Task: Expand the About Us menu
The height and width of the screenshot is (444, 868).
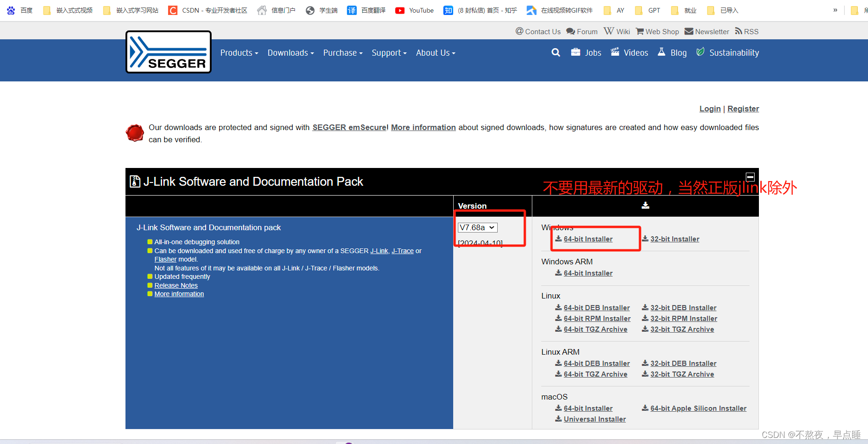Action: coord(435,53)
